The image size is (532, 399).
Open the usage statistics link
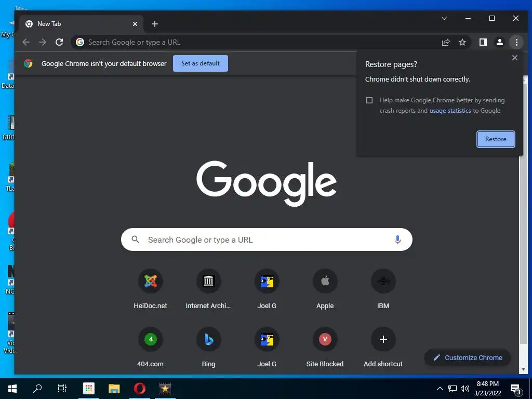coord(450,111)
